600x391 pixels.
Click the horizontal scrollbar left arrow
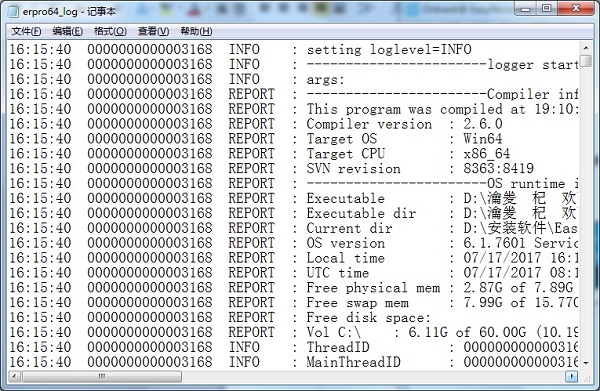15,376
